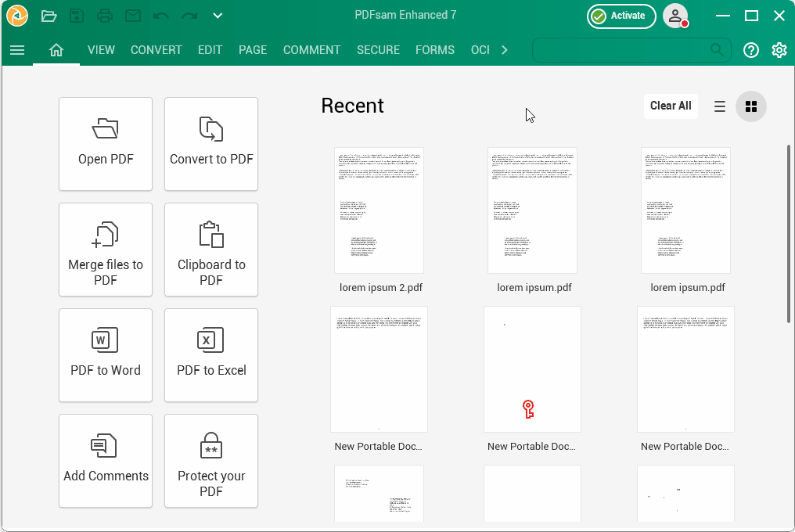
Task: Click the Add Comments tile
Action: [106, 461]
